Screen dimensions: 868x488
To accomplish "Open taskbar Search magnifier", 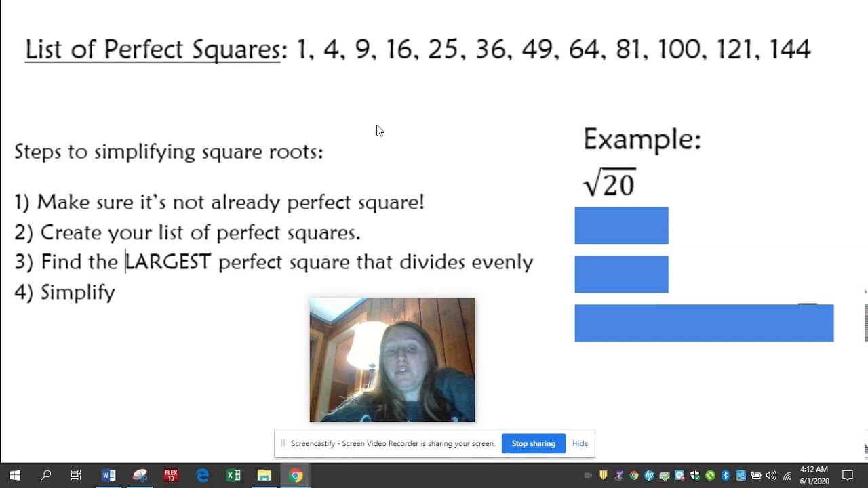I will pyautogui.click(x=45, y=475).
